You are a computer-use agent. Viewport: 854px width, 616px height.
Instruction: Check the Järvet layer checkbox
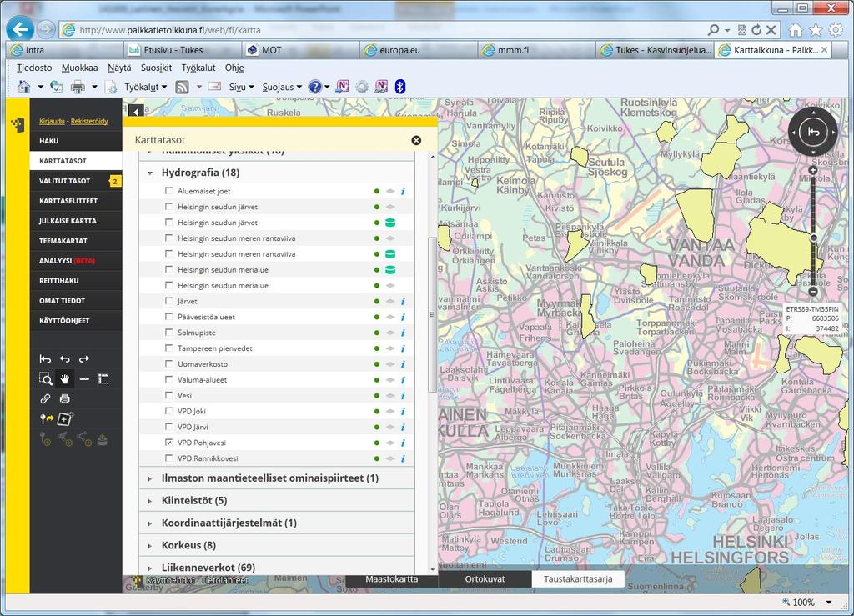pos(168,301)
